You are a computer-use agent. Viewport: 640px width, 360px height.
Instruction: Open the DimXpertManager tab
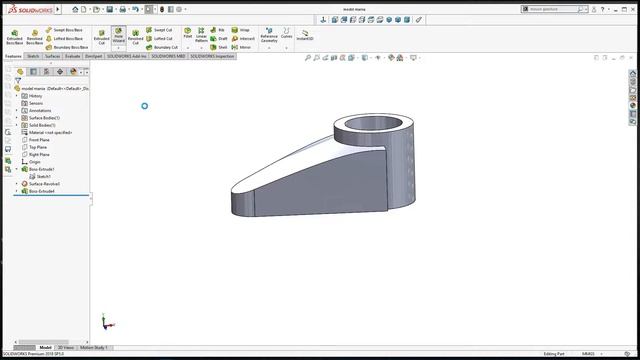(x=60, y=71)
